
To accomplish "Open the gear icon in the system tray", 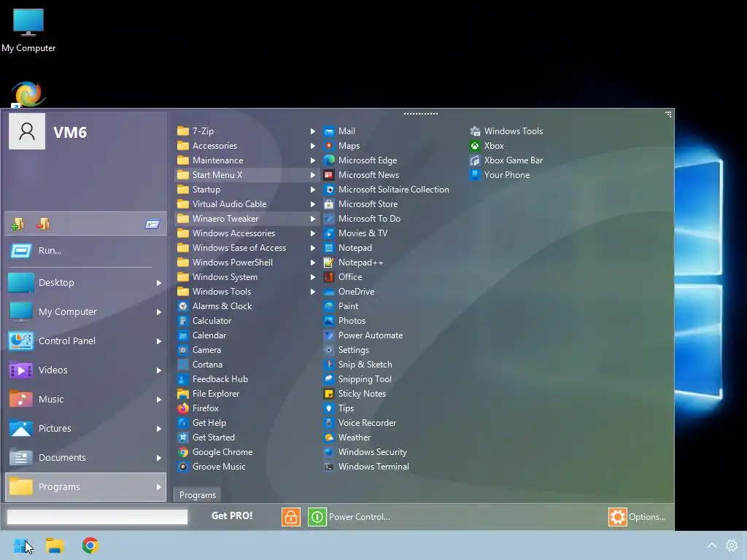I will click(731, 545).
